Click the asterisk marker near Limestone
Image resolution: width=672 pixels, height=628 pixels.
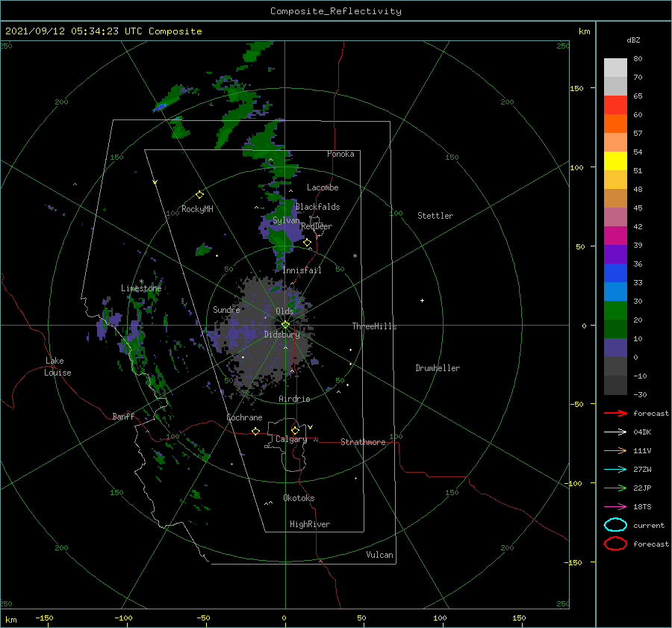click(x=141, y=282)
